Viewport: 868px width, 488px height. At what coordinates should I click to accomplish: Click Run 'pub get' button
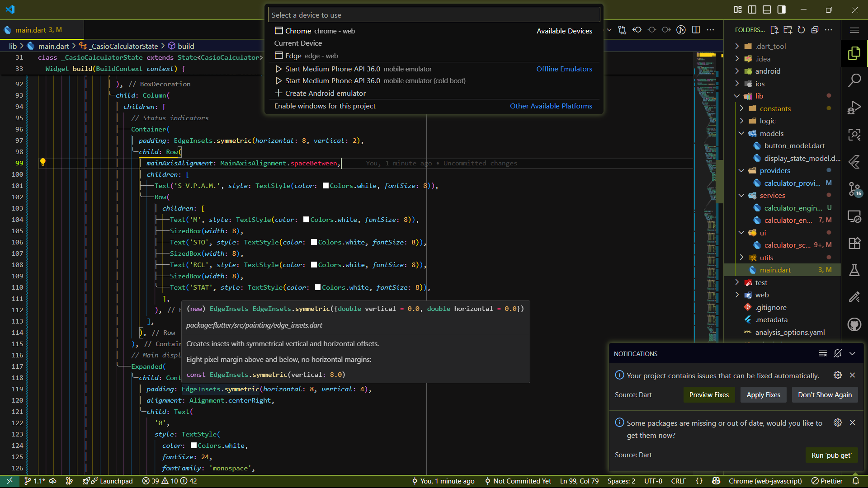coord(831,455)
